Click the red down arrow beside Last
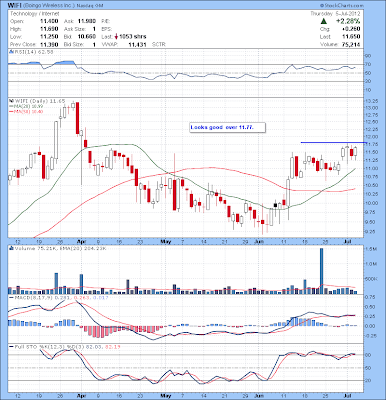This screenshot has height=400, width=386. (116, 37)
